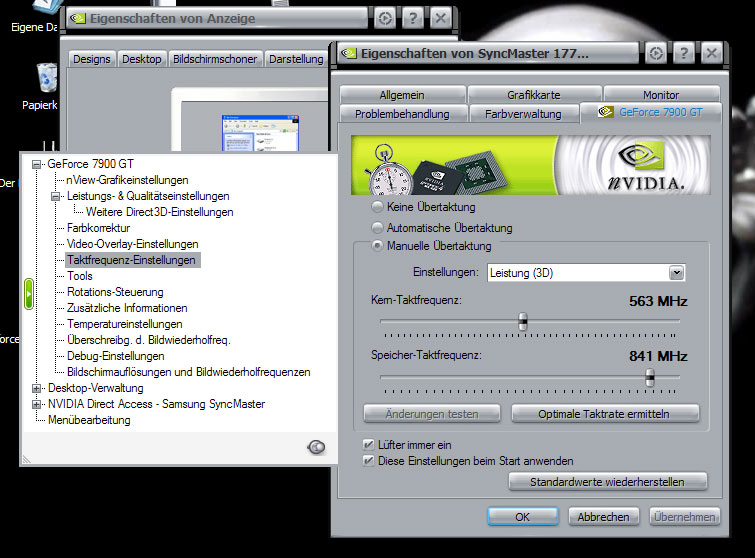Click the 841 MHz memory clock value
The image size is (755, 558).
coord(658,356)
